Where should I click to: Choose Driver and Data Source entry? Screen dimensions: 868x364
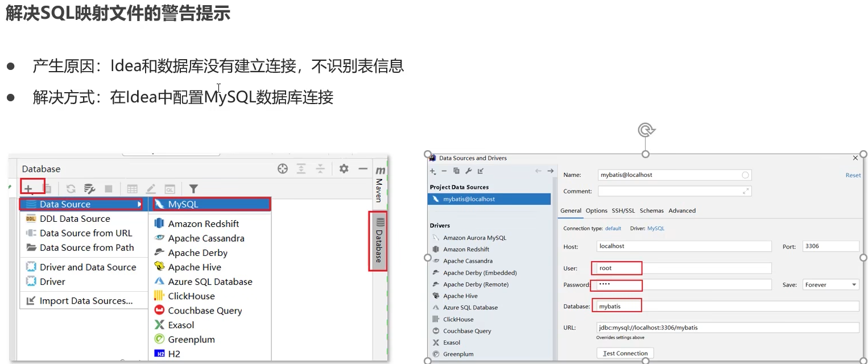click(x=84, y=267)
